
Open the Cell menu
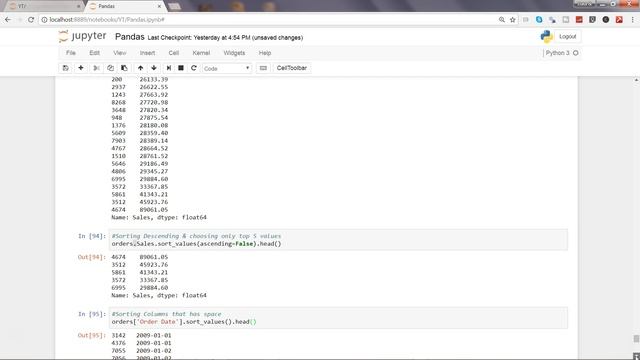pyautogui.click(x=173, y=53)
